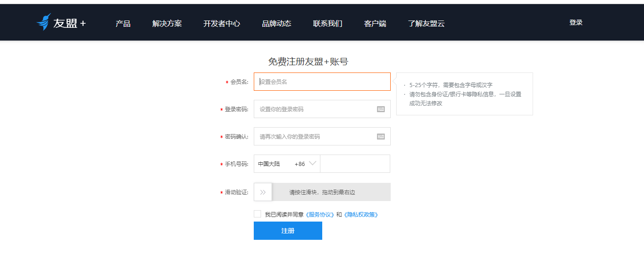Image resolution: width=644 pixels, height=274 pixels.
Task: Check the 我已阅读并同意 agreement checkbox
Action: click(x=257, y=214)
